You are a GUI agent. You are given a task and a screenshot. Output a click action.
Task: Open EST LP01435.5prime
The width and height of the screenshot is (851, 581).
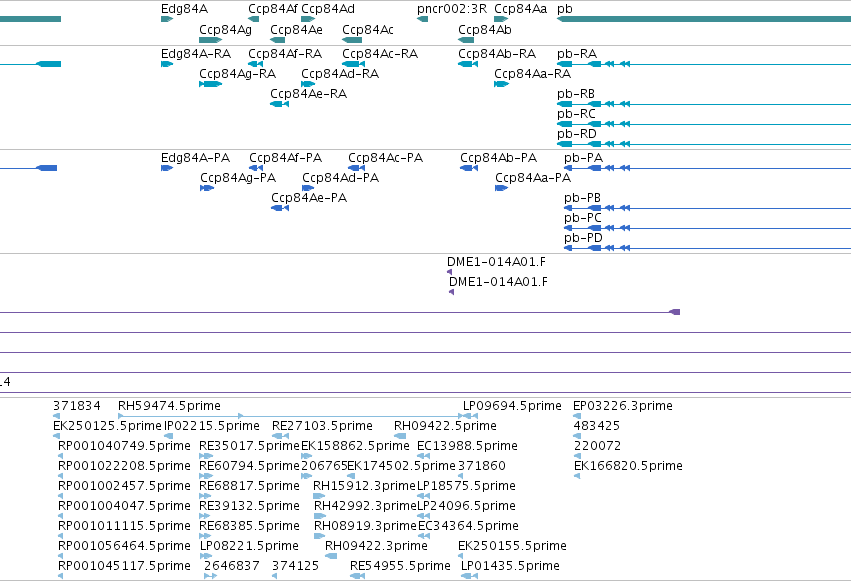click(510, 566)
